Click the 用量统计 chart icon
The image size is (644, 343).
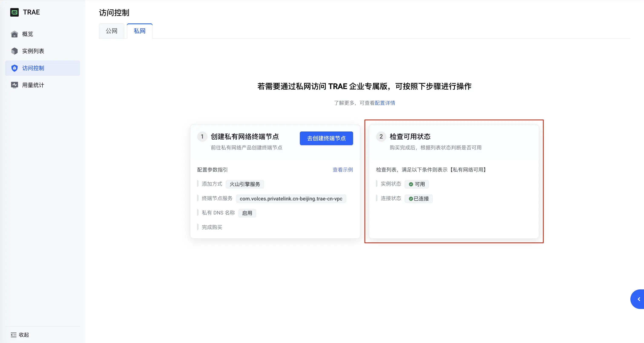[14, 85]
